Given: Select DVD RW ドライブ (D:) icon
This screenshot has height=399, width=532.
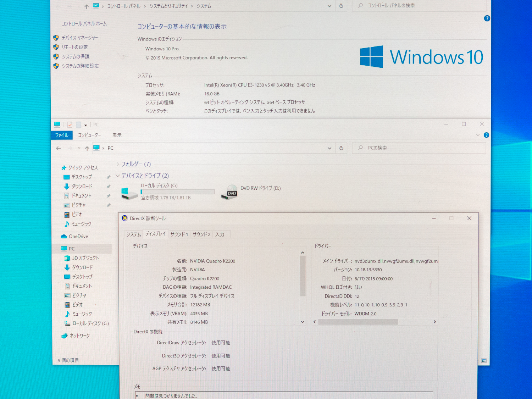Looking at the screenshot, I should tap(229, 192).
